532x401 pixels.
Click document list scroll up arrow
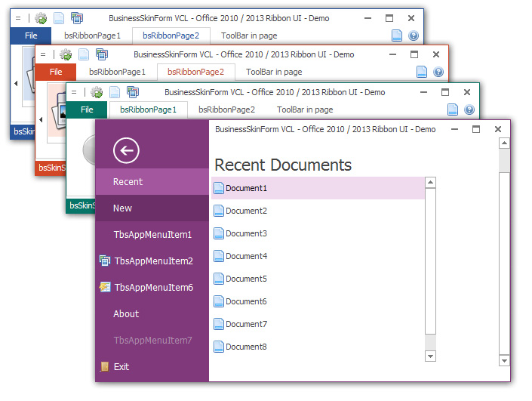(x=430, y=183)
